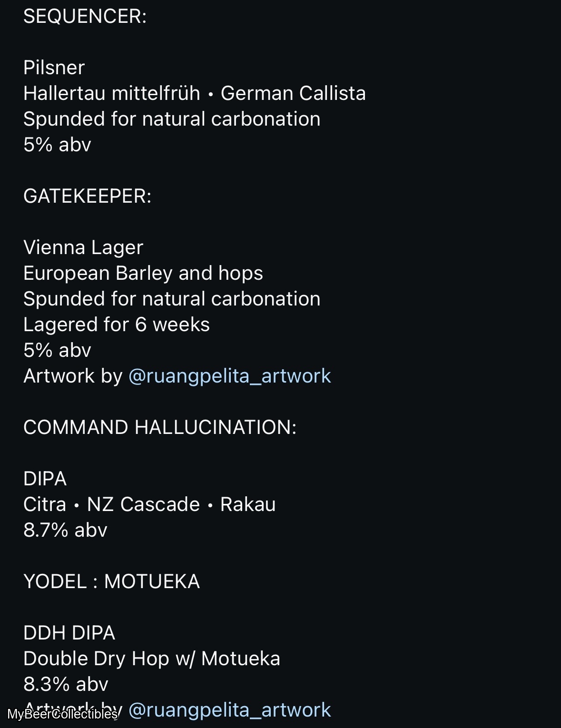Viewport: 561px width, 728px height.
Task: Click the DDH DIPA style line
Action: point(69,633)
